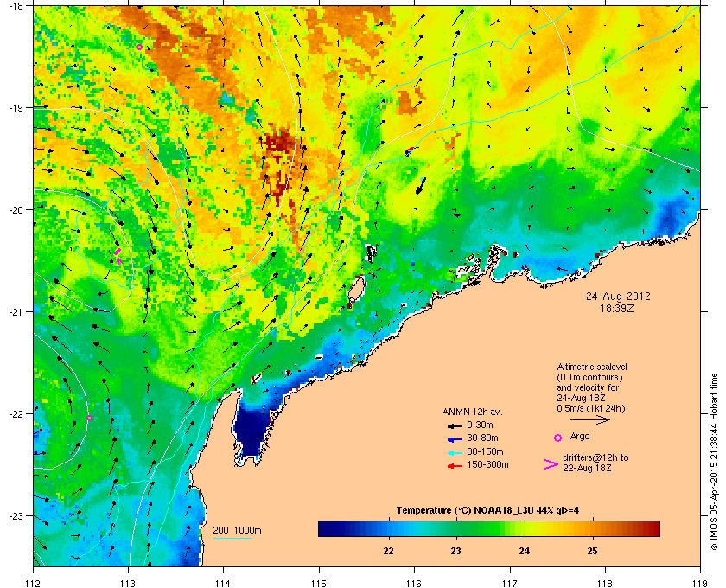The width and height of the screenshot is (726, 588).
Task: Click the longitude axis label 118
Action: 605,583
